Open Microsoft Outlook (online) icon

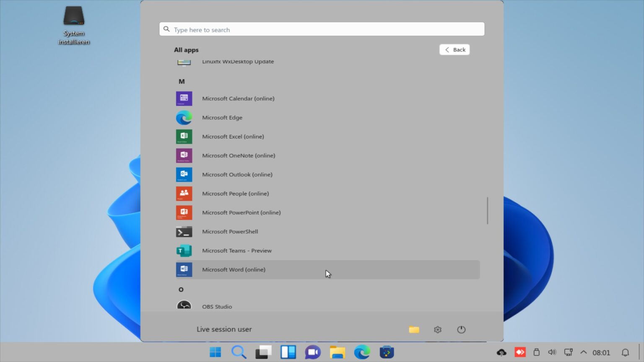[x=184, y=174]
